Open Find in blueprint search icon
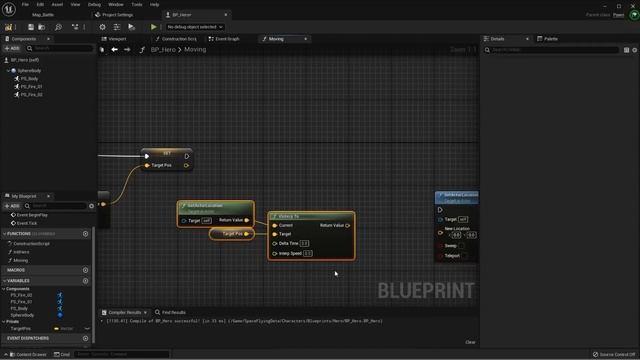The image size is (640, 360). [x=58, y=27]
